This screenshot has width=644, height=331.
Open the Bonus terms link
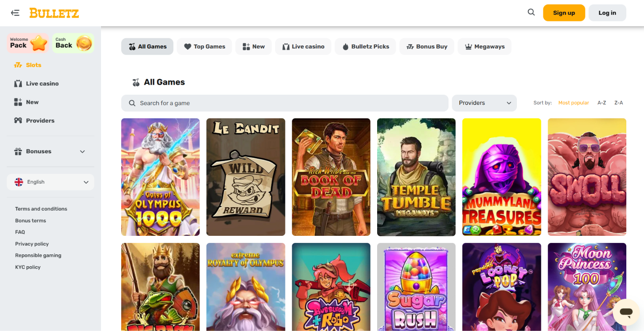coord(31,221)
